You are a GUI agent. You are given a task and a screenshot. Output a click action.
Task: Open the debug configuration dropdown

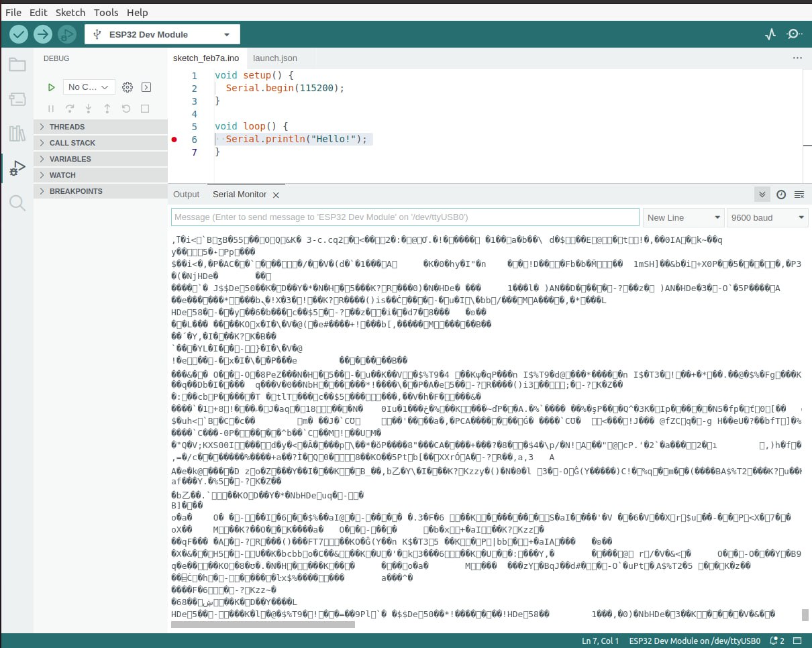coord(89,87)
